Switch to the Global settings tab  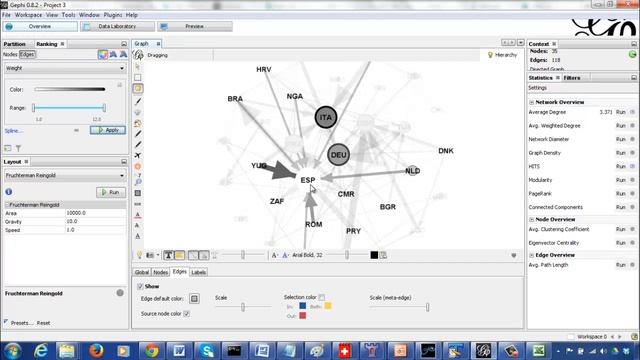coord(142,272)
